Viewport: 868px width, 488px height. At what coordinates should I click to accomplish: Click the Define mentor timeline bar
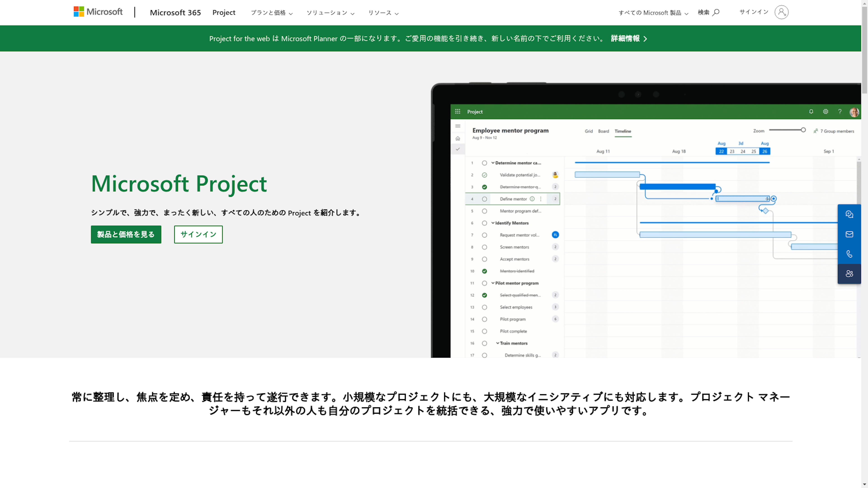(x=743, y=199)
